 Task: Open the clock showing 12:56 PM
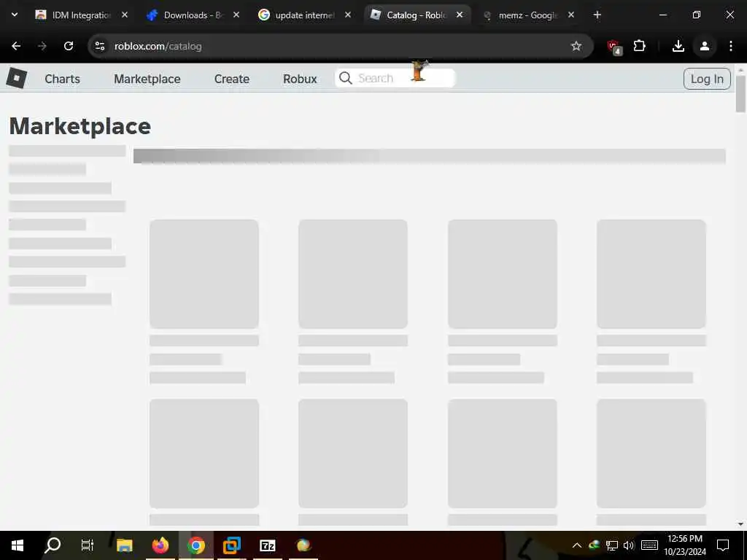685,545
